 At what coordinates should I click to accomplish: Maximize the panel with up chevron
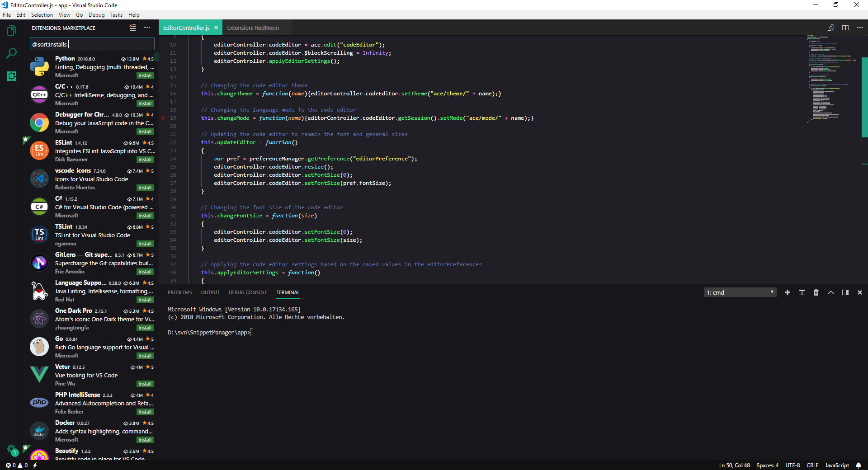coord(830,292)
